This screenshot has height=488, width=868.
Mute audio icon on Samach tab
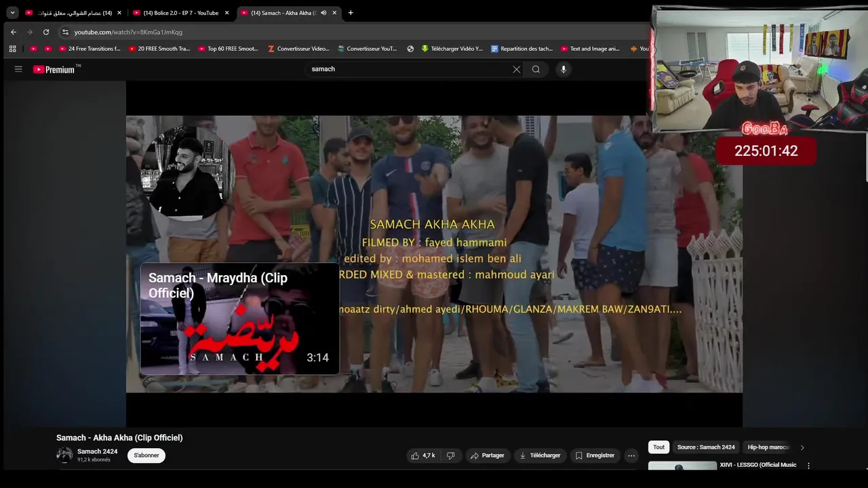coord(323,13)
